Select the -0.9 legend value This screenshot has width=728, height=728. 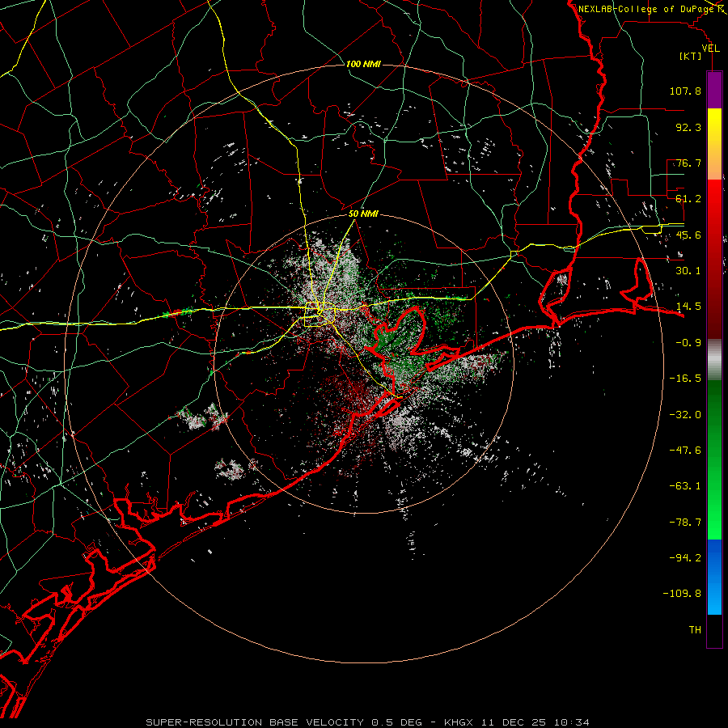coord(688,343)
